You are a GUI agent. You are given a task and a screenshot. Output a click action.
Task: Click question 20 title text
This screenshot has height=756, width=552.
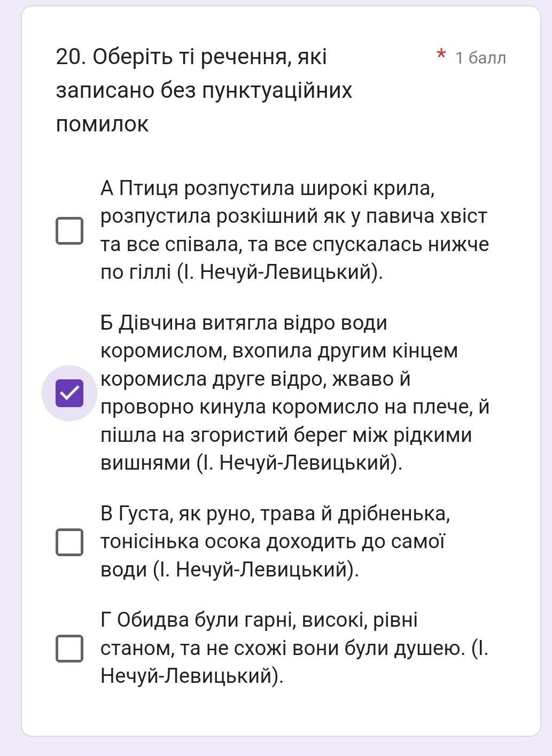[x=191, y=57]
